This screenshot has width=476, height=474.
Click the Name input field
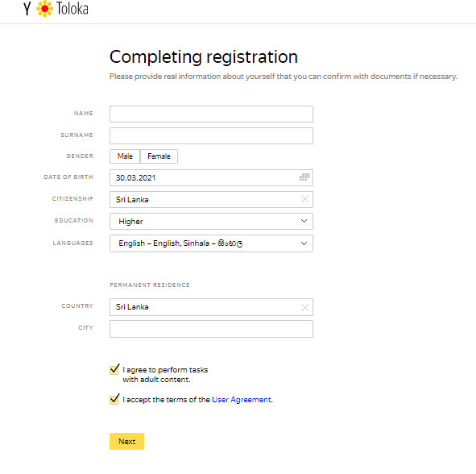point(211,114)
